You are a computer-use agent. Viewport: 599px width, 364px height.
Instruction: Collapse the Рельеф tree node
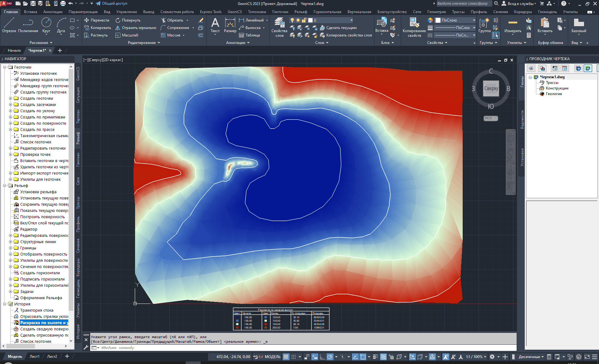pyautogui.click(x=5, y=186)
